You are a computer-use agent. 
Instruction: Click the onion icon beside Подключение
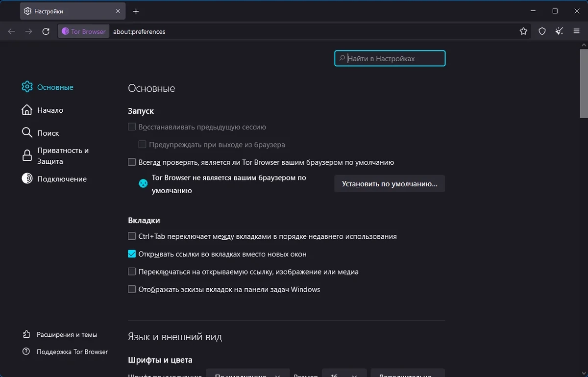(27, 179)
